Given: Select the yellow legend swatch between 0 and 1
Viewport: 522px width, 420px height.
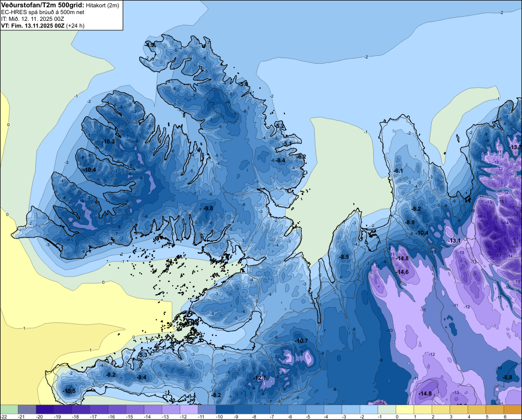Looking at the screenshot, I should click(405, 409).
